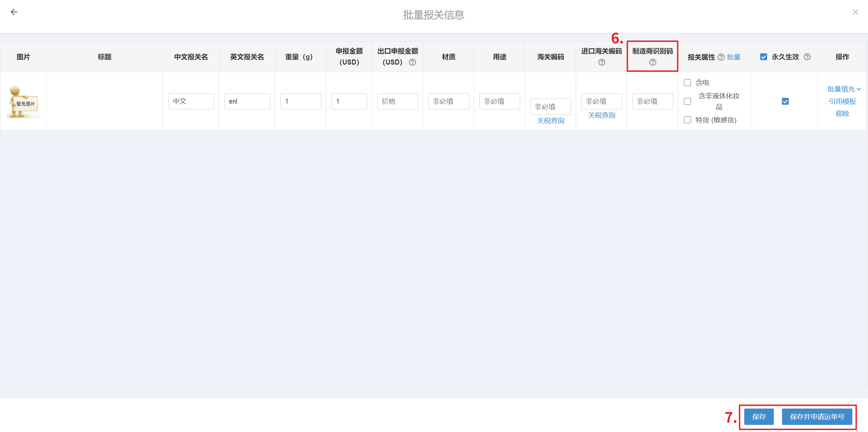Close the batch customs dialog
This screenshot has height=432, width=868.
pyautogui.click(x=855, y=12)
